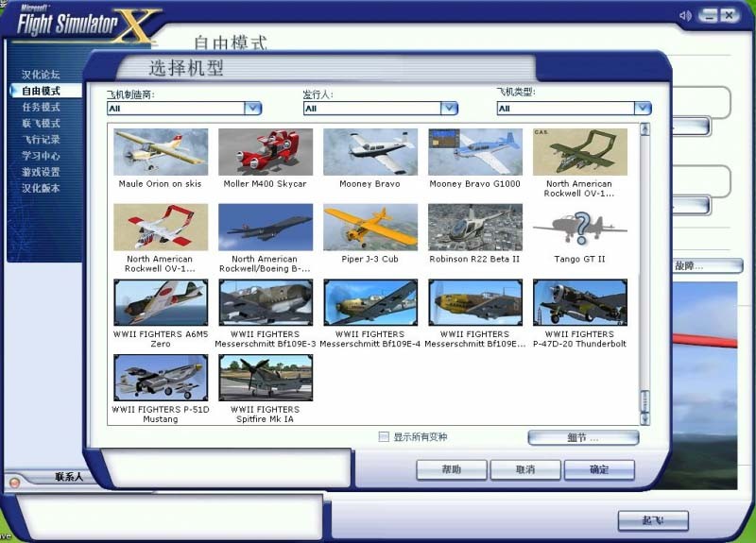Pick the WWII FIGHTERS A6M5 Zero thumbnail
This screenshot has height=543, width=756.
pos(161,302)
